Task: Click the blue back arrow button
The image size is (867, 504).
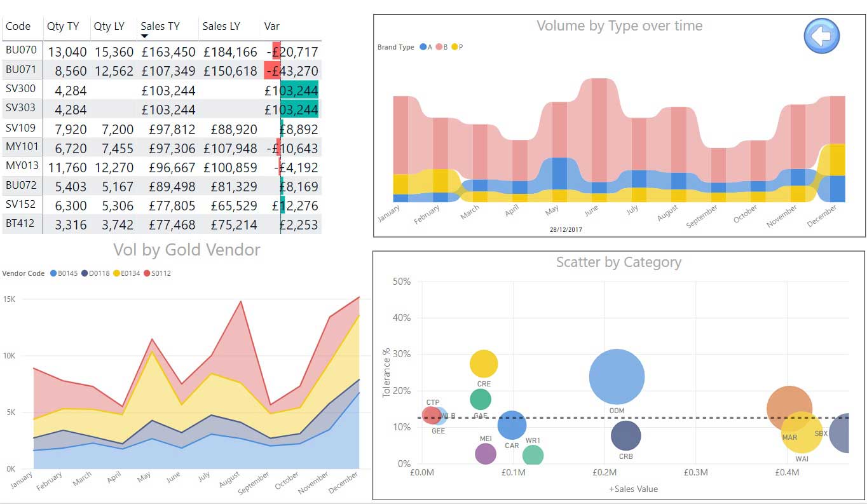Action: pyautogui.click(x=821, y=36)
